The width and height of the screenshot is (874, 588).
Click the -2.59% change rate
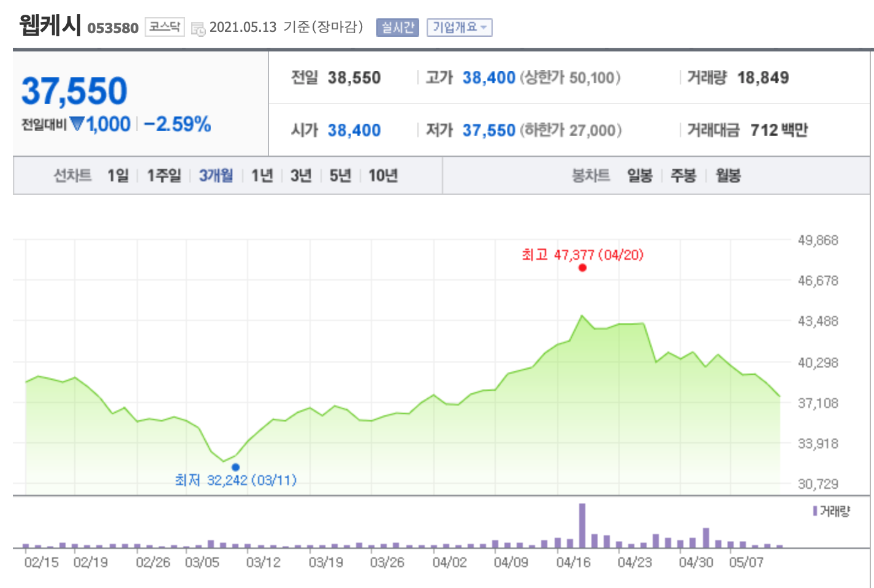tap(177, 124)
